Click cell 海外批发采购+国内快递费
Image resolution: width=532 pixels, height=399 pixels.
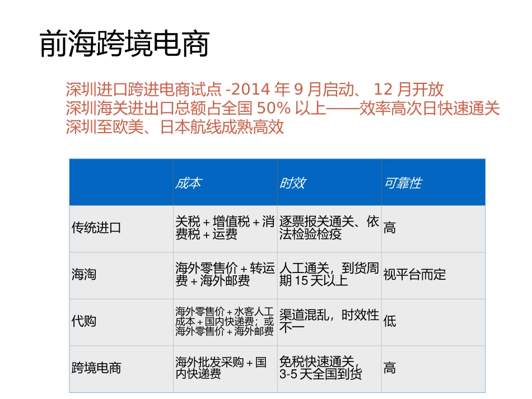[x=225, y=369]
